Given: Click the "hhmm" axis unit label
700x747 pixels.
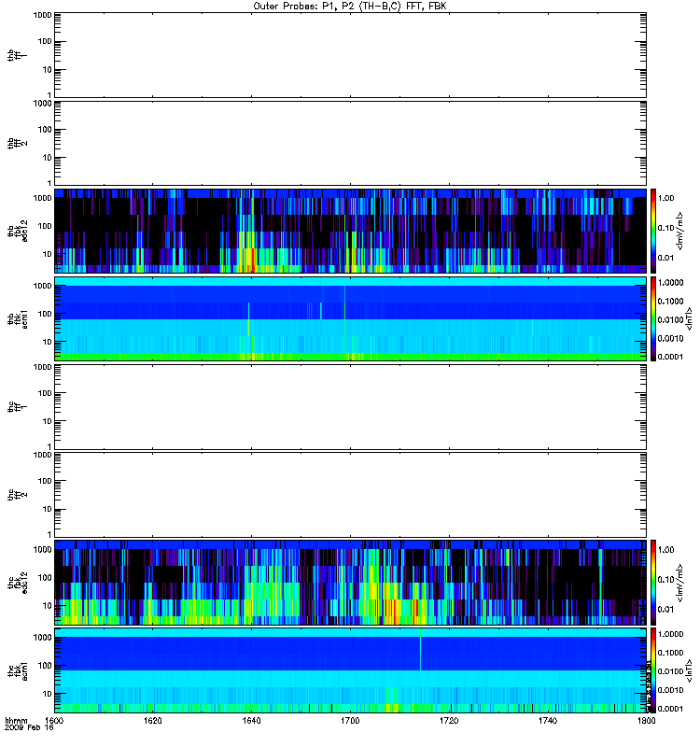Looking at the screenshot, I should click(x=16, y=721).
